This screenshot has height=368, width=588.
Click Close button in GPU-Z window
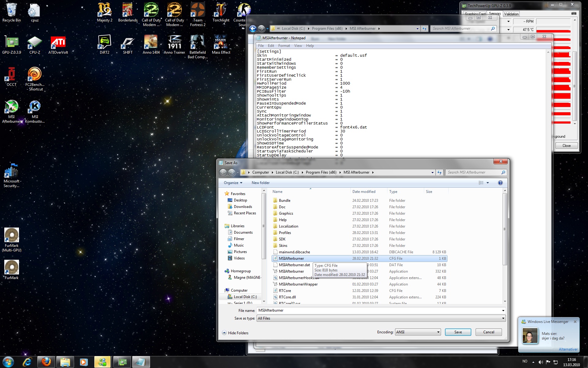(567, 146)
